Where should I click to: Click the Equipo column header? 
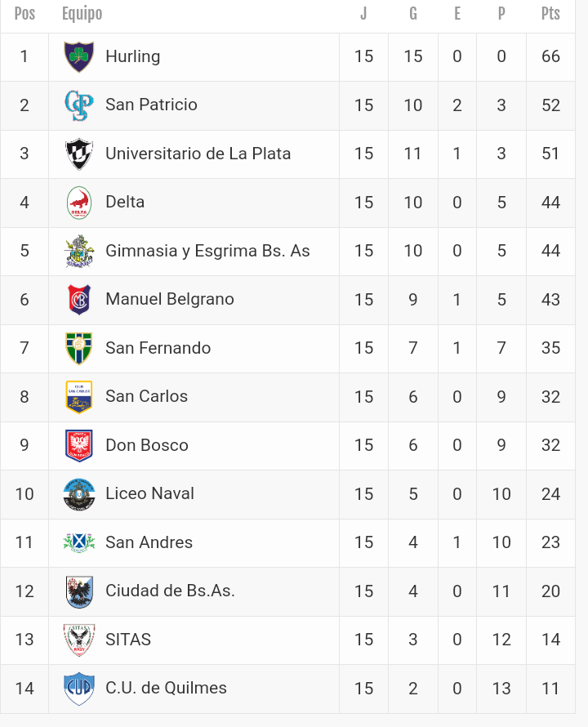[x=82, y=14]
